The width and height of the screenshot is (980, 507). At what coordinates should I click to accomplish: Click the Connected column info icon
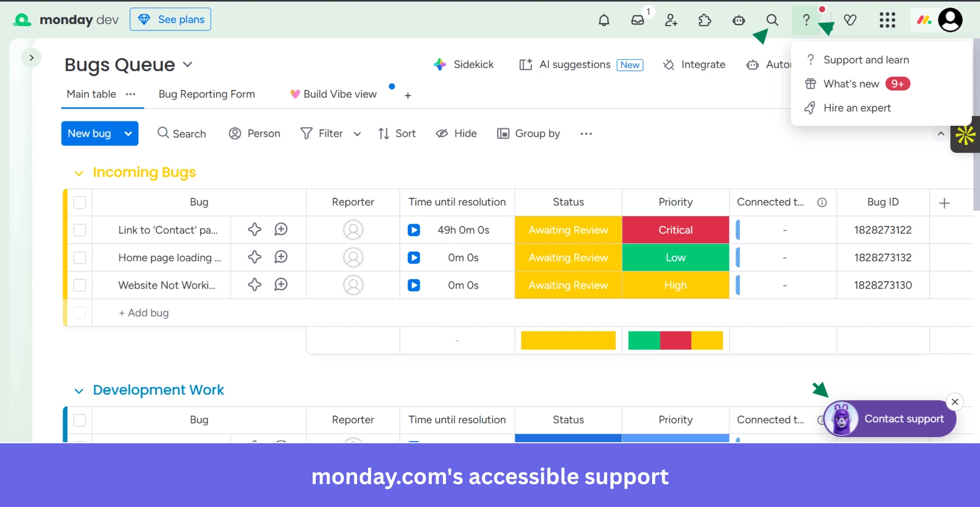point(822,203)
